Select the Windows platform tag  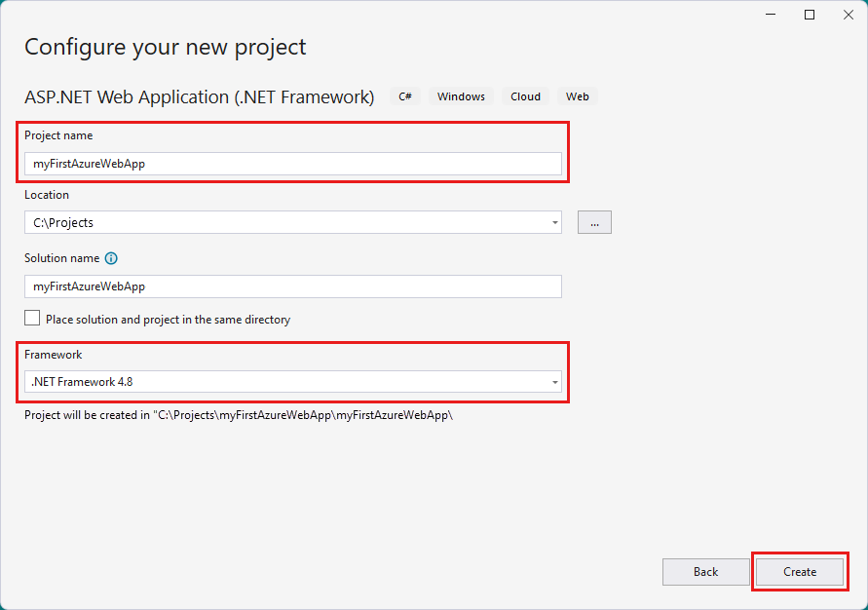(461, 96)
